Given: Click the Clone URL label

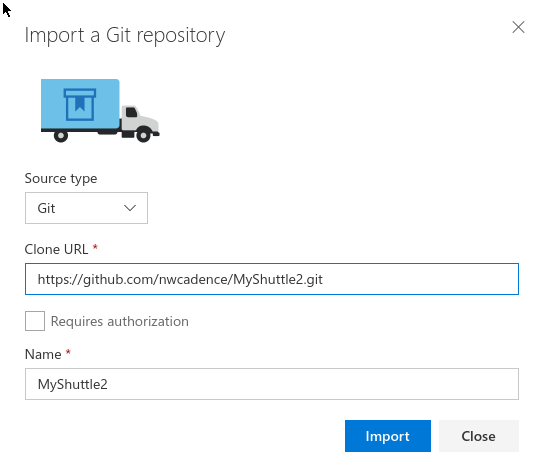Looking at the screenshot, I should click(x=56, y=249).
